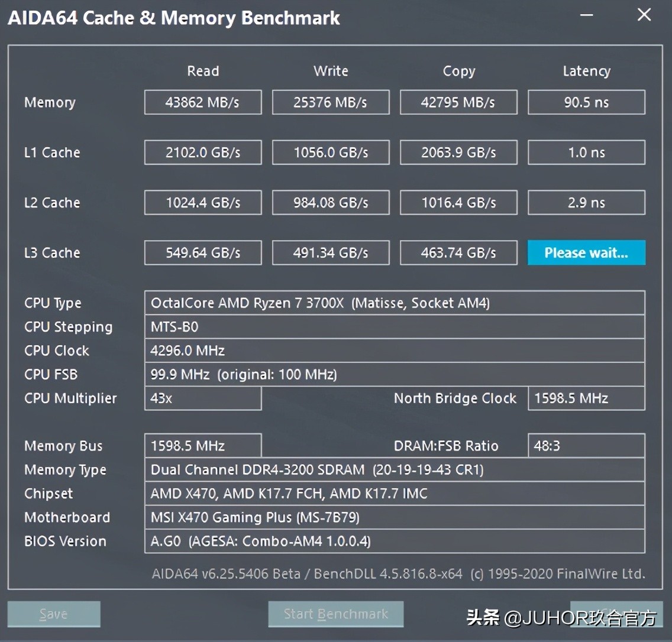Select the CPU Clock field 4296.0 MHz
672x642 pixels.
[x=395, y=351]
